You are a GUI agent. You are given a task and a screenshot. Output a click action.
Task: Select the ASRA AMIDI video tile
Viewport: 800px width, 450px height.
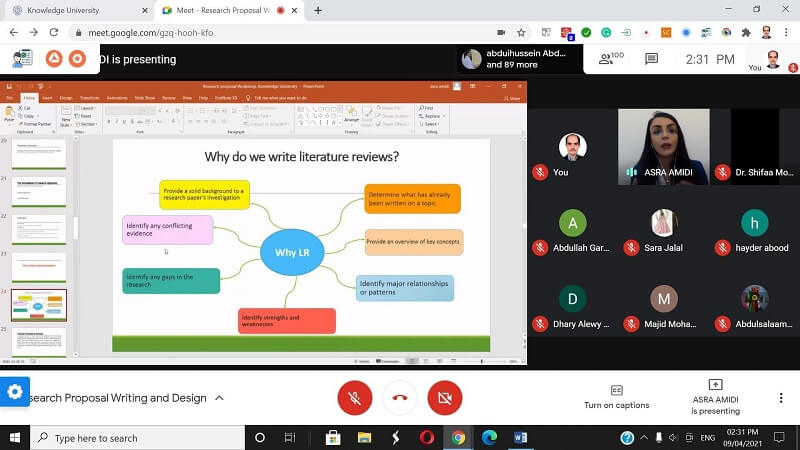[x=663, y=146]
